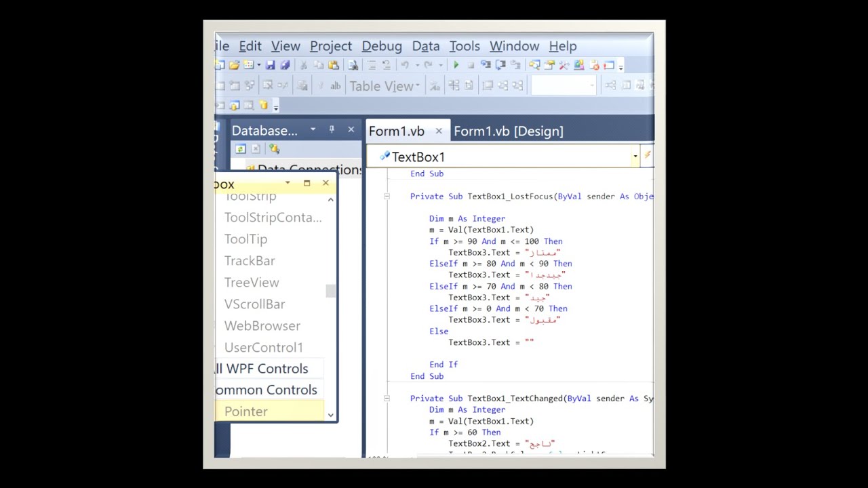Select the TrackBar toolbox item
This screenshot has height=488, width=868.
pos(250,261)
